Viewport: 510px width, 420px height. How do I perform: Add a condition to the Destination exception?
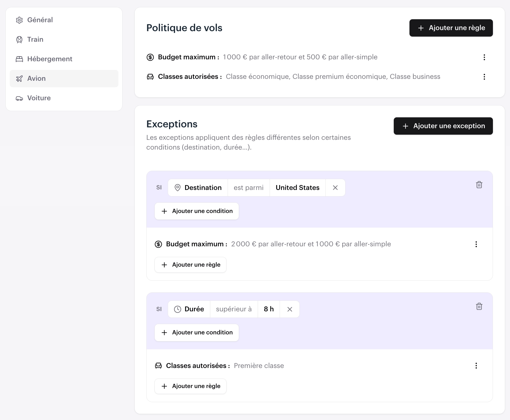click(x=197, y=211)
